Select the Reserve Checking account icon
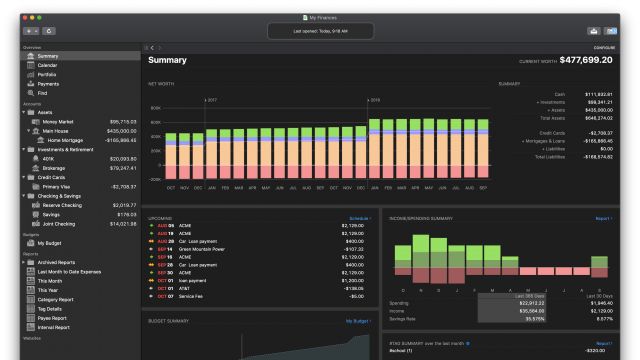 point(36,205)
